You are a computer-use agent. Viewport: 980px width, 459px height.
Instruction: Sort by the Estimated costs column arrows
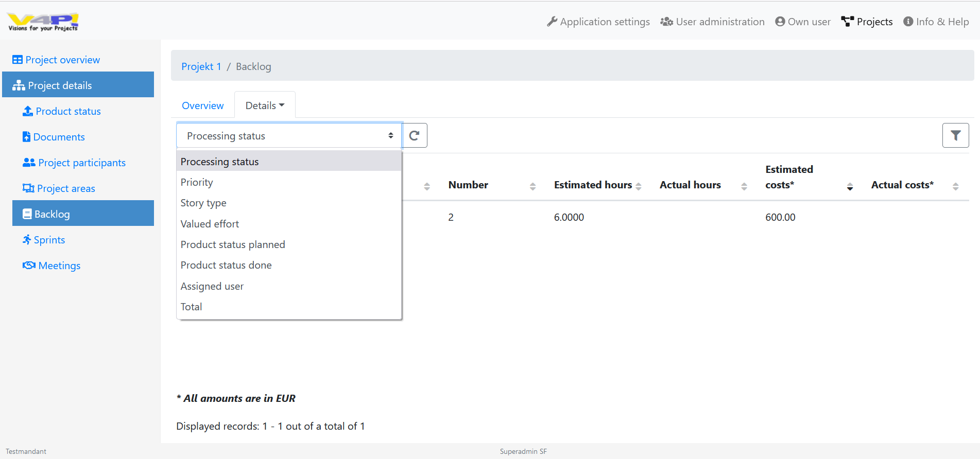[x=850, y=186]
